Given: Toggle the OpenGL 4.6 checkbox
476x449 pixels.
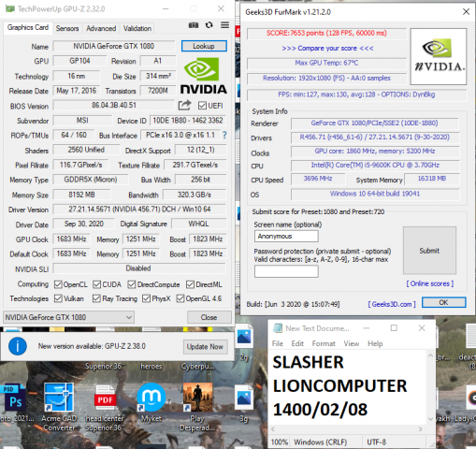Looking at the screenshot, I should [x=180, y=298].
